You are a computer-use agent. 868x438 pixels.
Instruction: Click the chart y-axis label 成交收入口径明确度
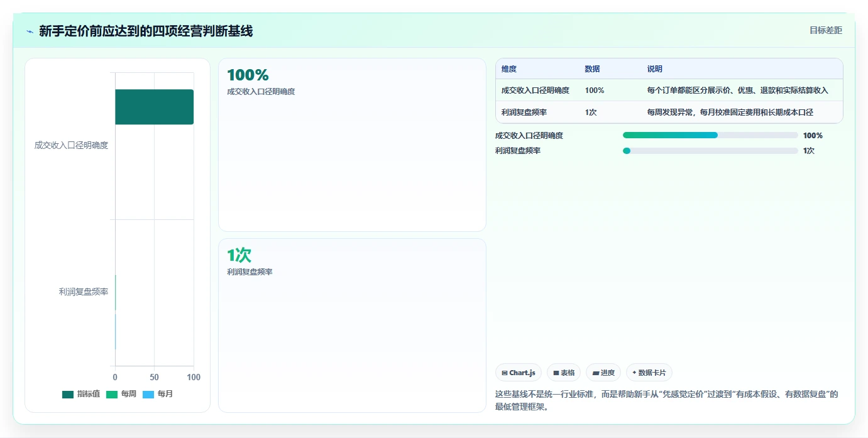click(71, 145)
